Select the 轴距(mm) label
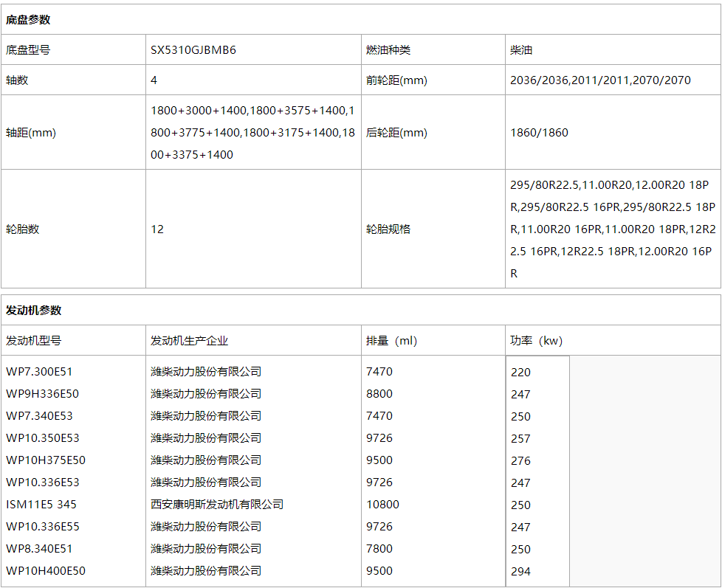 tap(31, 133)
